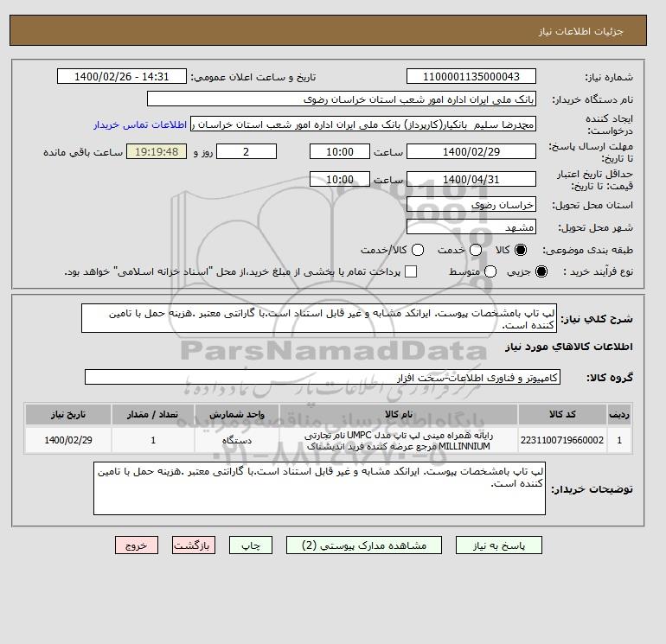This screenshot has width=666, height=644.
Task: Click the شهر محل تحویل field مشهد
Action: 471,226
